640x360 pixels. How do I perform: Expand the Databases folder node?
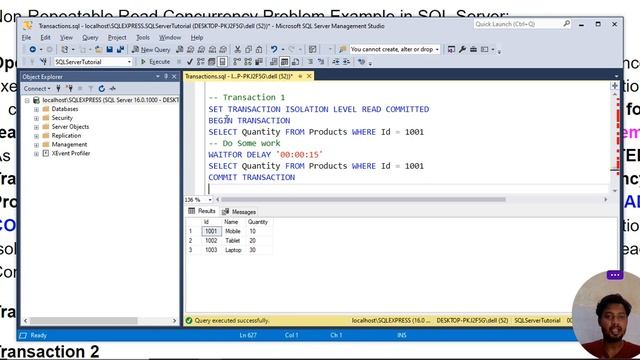click(x=36, y=109)
